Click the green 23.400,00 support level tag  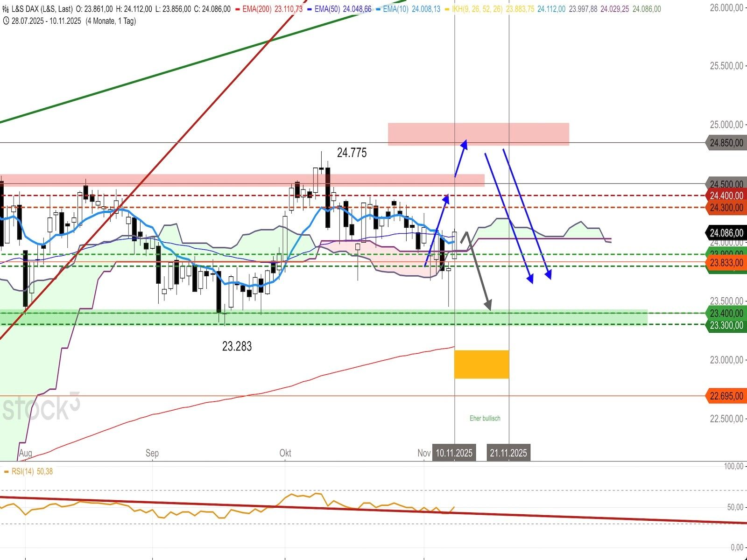tap(726, 313)
